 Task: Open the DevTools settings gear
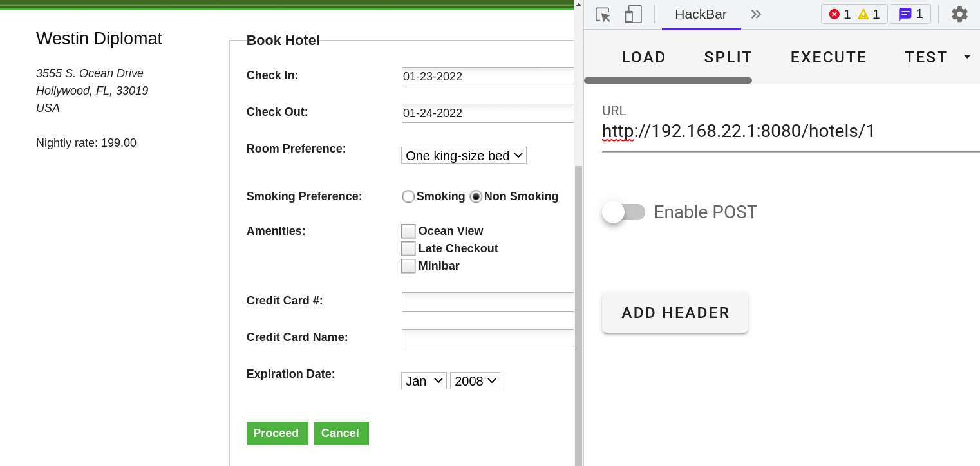pyautogui.click(x=959, y=14)
